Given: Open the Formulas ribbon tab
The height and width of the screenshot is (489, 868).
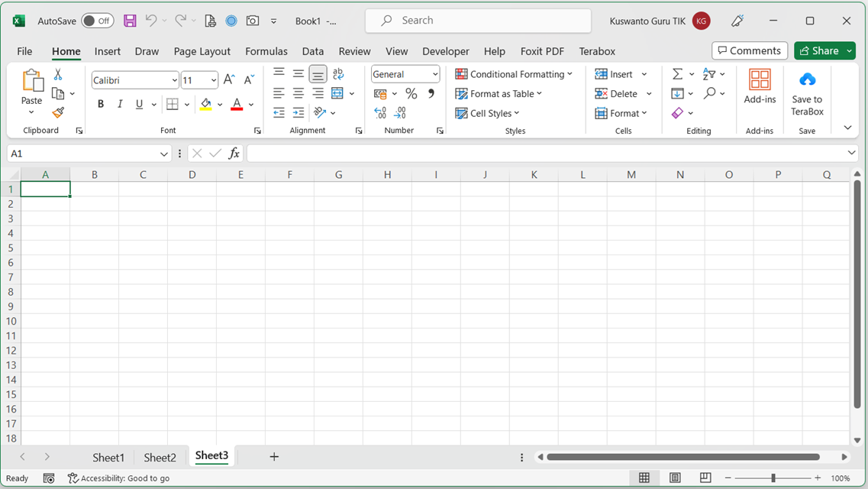Looking at the screenshot, I should tap(266, 51).
